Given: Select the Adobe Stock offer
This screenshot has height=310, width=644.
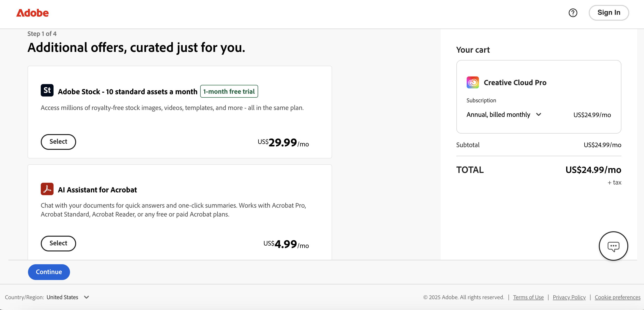Looking at the screenshot, I should point(58,142).
